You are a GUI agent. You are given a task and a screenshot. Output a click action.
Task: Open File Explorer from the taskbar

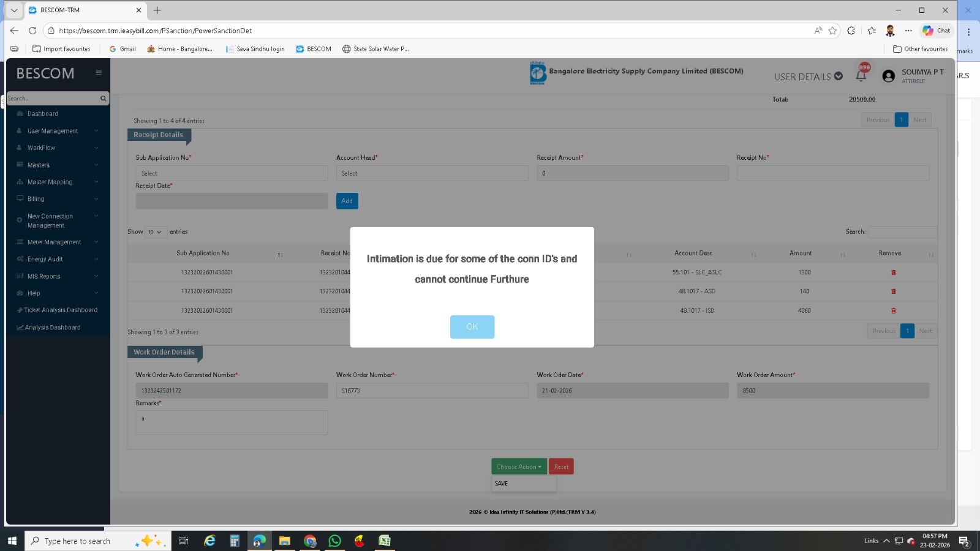point(284,541)
